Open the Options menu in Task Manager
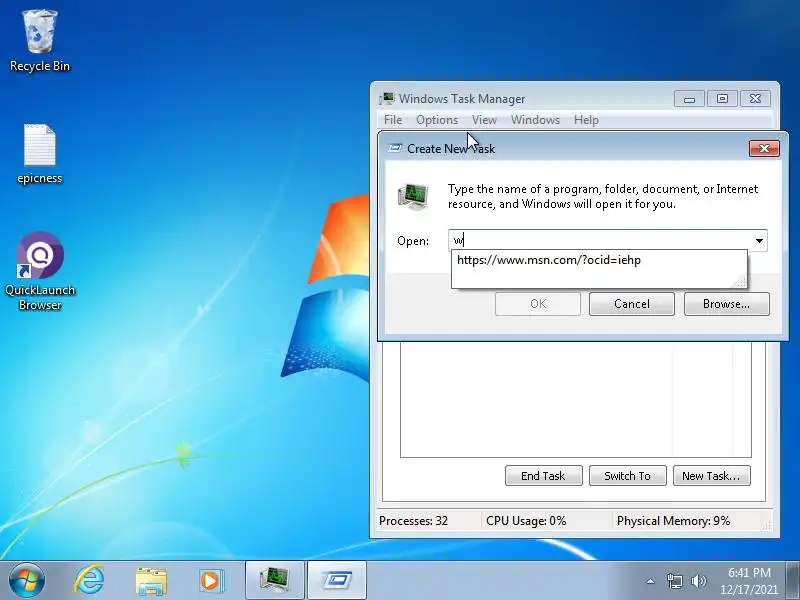The width and height of the screenshot is (800, 600). pyautogui.click(x=437, y=120)
